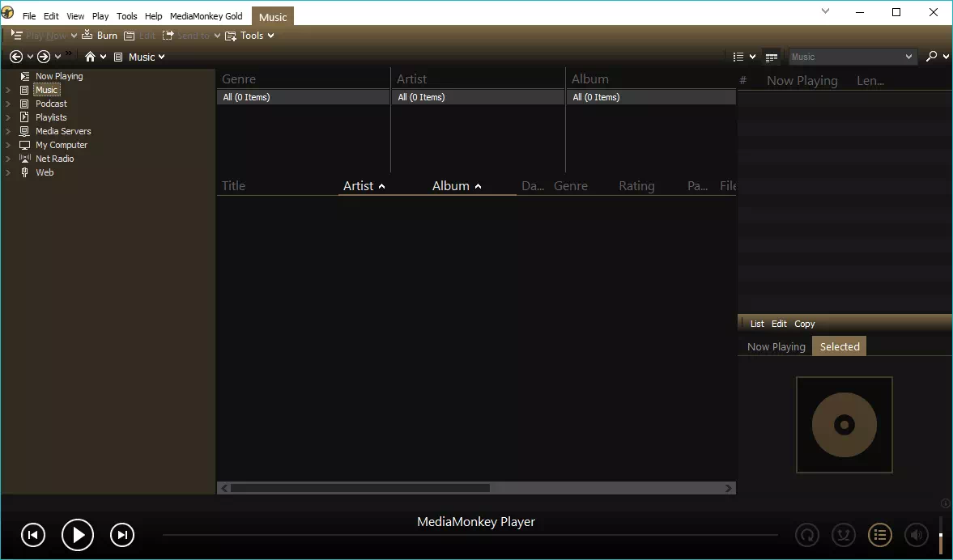Go to the previous track
This screenshot has height=560, width=953.
(x=33, y=534)
